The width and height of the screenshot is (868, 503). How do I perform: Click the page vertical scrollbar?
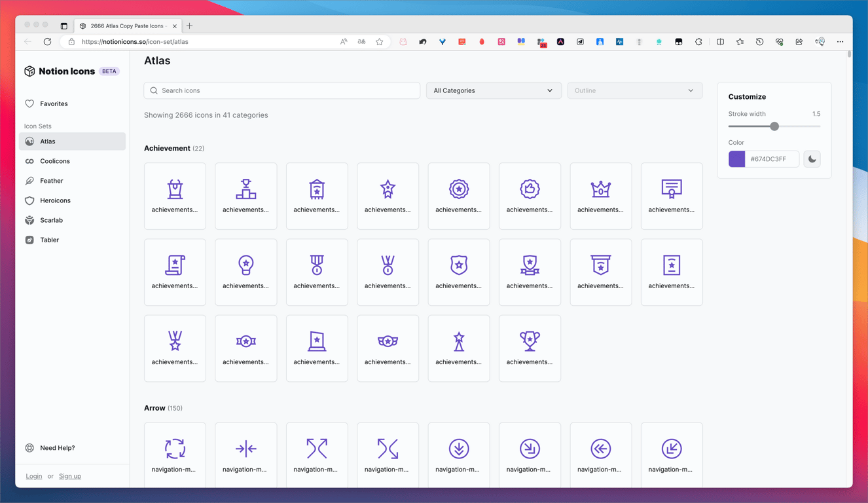[849, 54]
